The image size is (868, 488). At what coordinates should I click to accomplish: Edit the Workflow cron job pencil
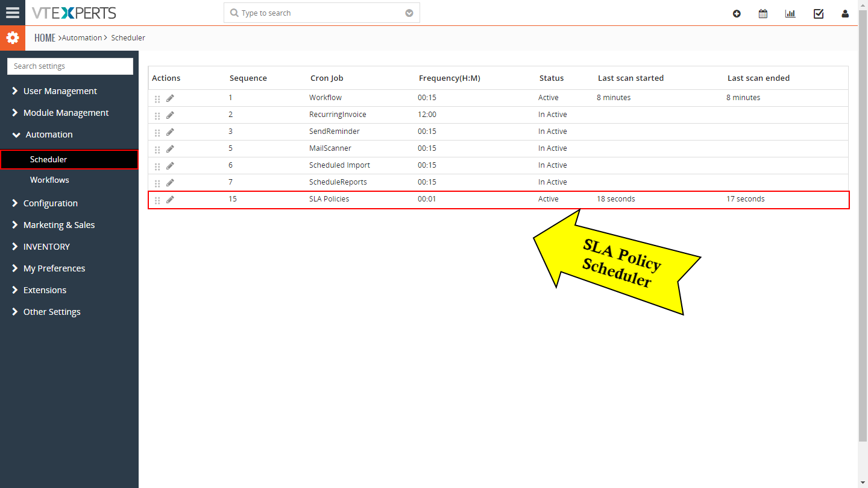point(170,98)
